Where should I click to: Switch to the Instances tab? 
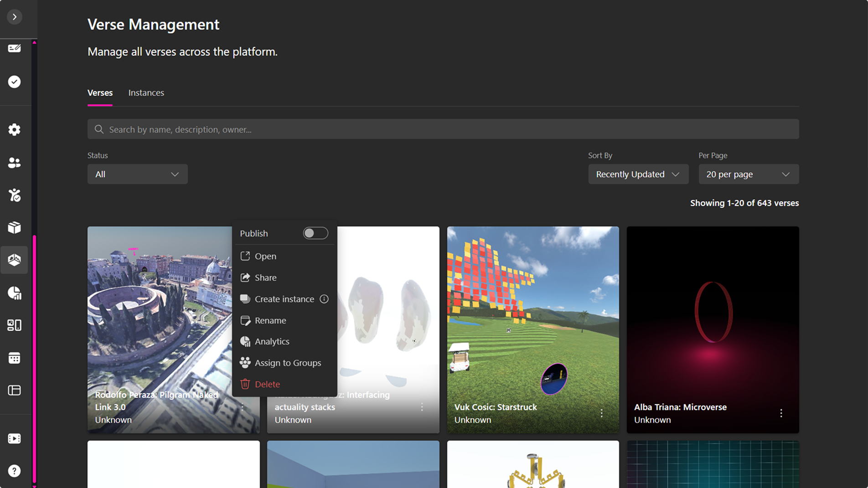[x=146, y=92]
